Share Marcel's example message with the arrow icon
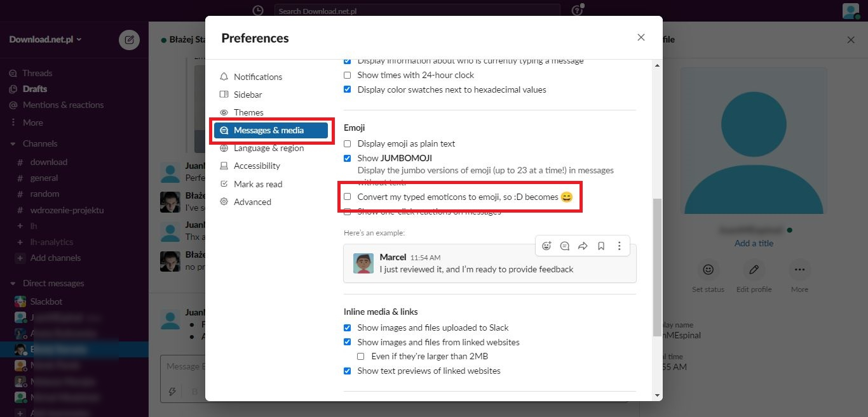868x417 pixels. [583, 246]
